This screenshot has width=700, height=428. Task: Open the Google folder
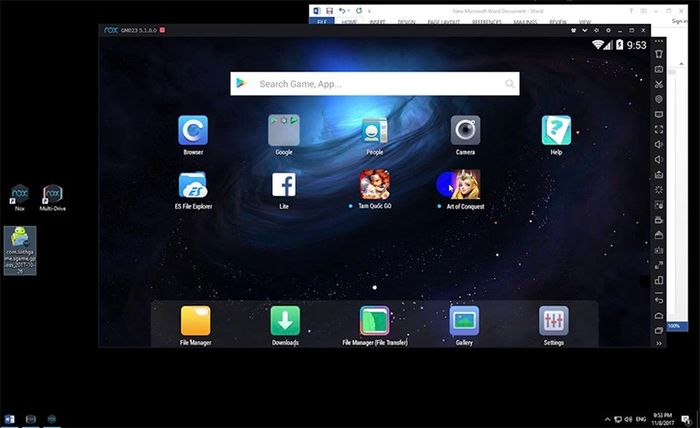point(284,130)
